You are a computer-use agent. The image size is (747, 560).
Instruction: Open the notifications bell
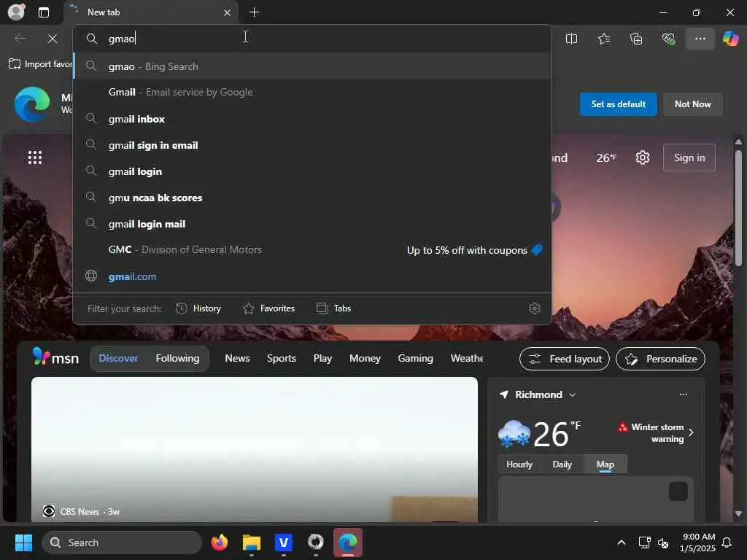727,542
